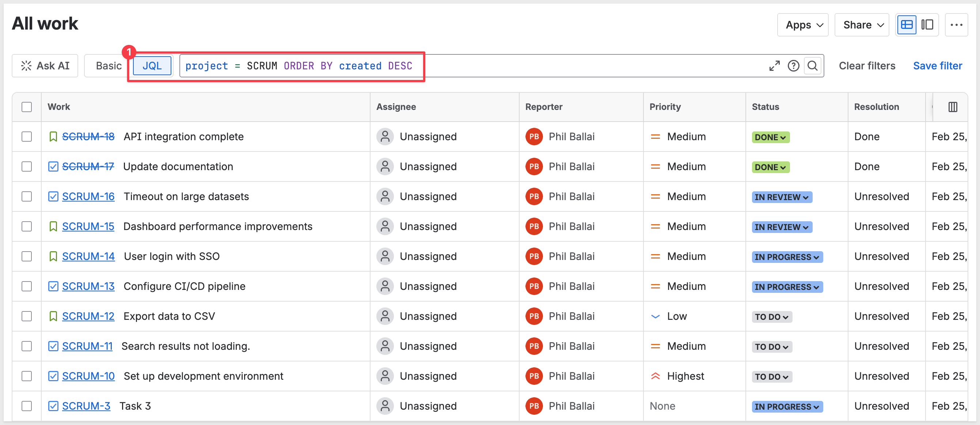This screenshot has width=980, height=425.
Task: Check the box for SCRUM-16 row
Action: (x=27, y=196)
